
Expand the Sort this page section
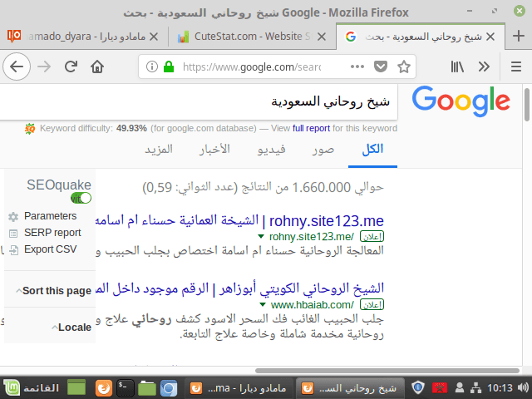point(53,291)
